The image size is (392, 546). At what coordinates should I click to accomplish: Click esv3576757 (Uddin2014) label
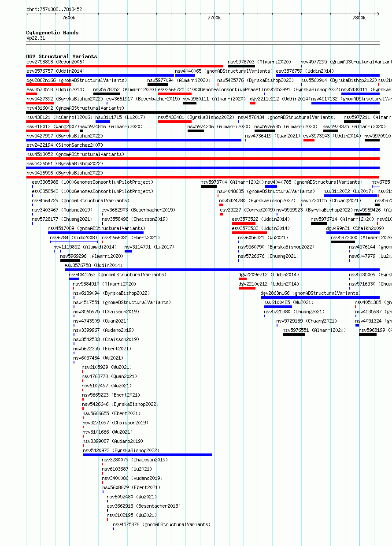tap(55, 71)
